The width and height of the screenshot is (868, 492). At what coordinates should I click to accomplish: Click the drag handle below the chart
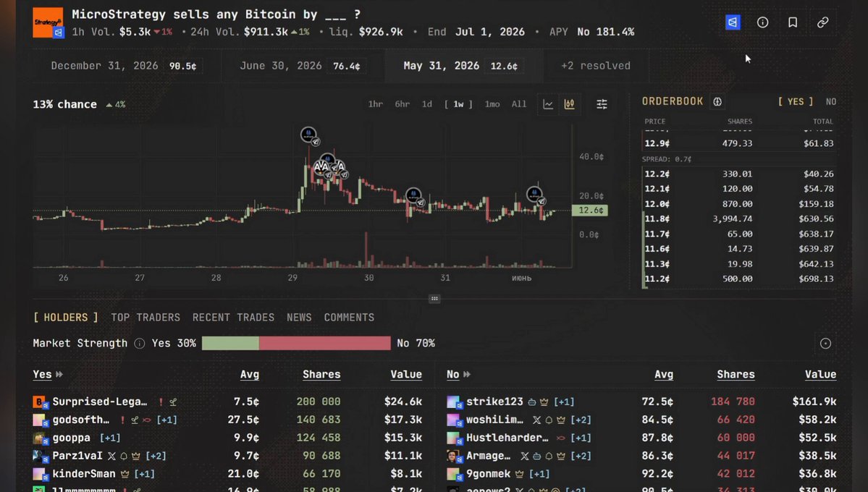pyautogui.click(x=434, y=299)
